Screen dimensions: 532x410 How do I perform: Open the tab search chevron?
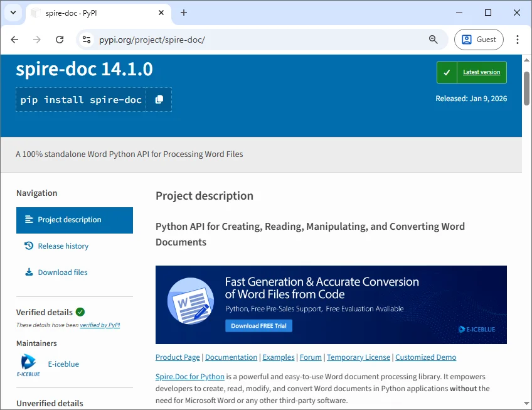click(x=11, y=13)
